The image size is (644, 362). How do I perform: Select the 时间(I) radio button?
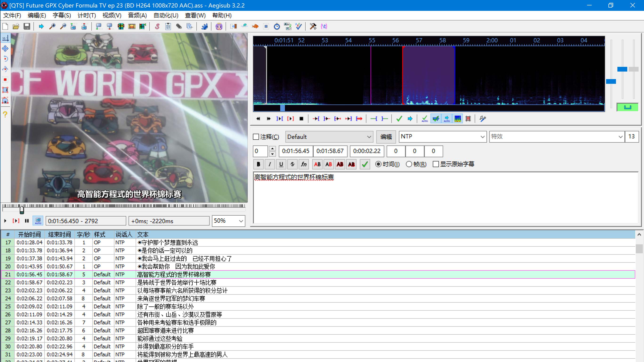[x=378, y=164]
